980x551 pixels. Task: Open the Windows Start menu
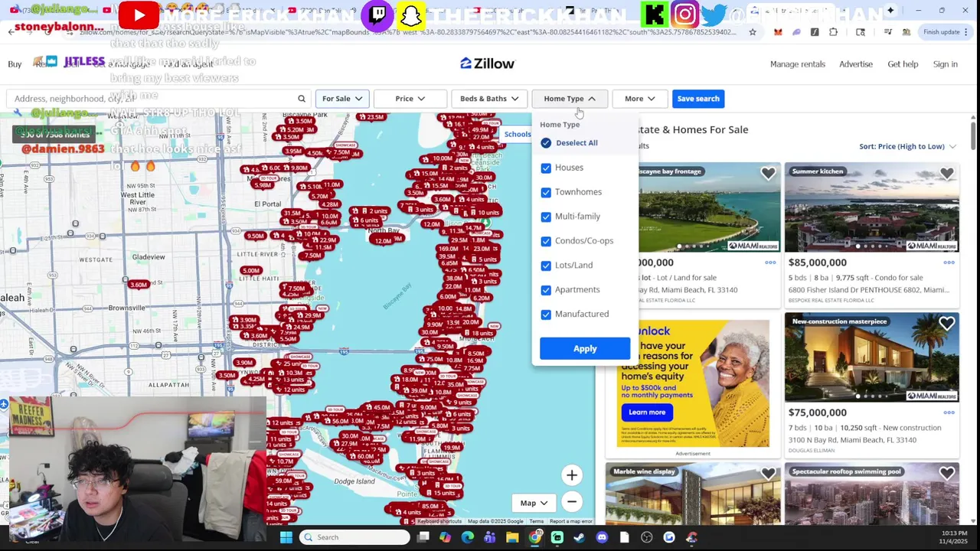pyautogui.click(x=286, y=537)
